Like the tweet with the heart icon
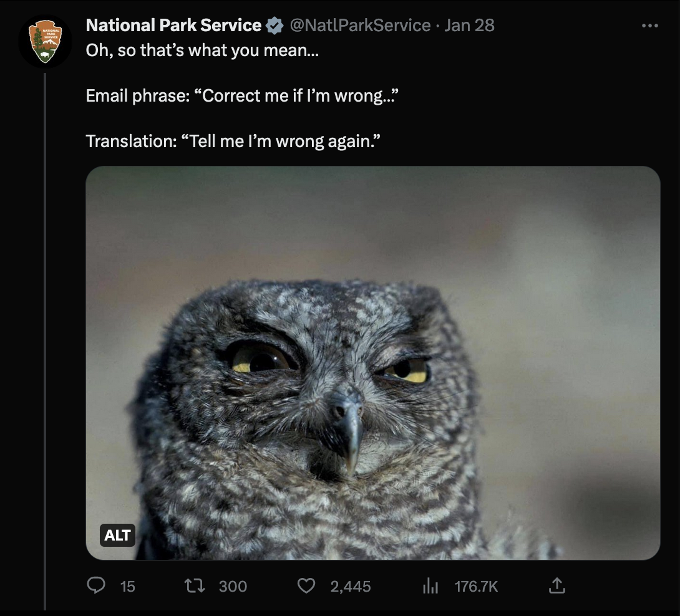680x616 pixels. pyautogui.click(x=306, y=585)
